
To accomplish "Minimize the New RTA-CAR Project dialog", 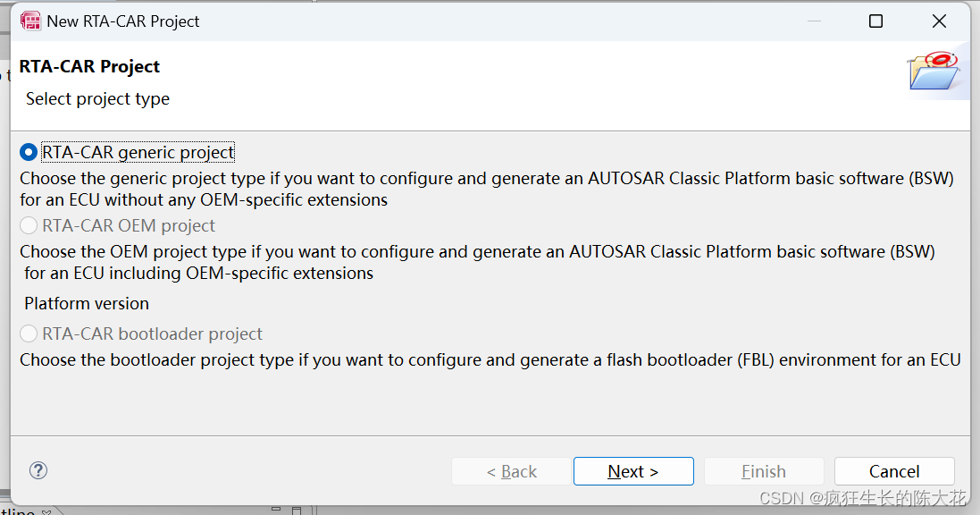I will [x=816, y=20].
